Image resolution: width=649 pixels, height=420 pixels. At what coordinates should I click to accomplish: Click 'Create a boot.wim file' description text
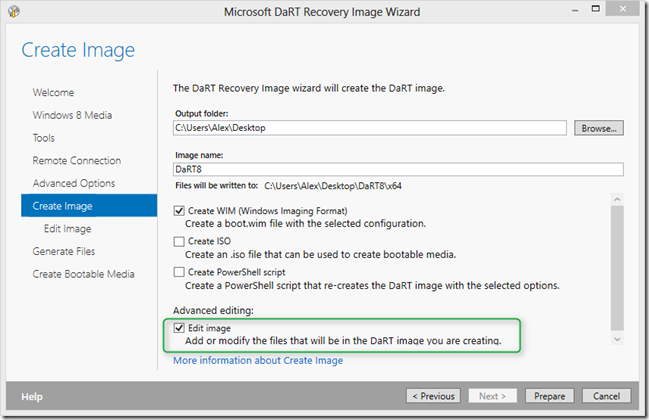click(305, 223)
